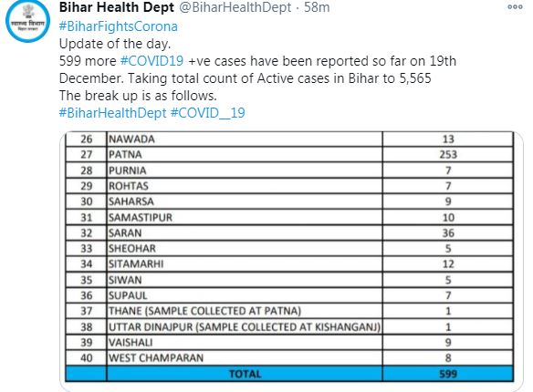The width and height of the screenshot is (533, 392).
Task: Click the PATNA row in the table image
Action: click(x=289, y=155)
